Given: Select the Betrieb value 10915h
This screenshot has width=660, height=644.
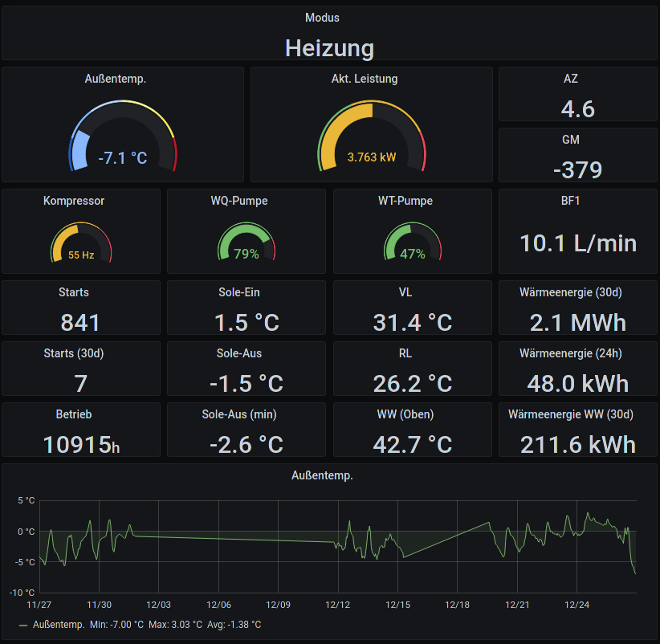Looking at the screenshot, I should coord(81,445).
